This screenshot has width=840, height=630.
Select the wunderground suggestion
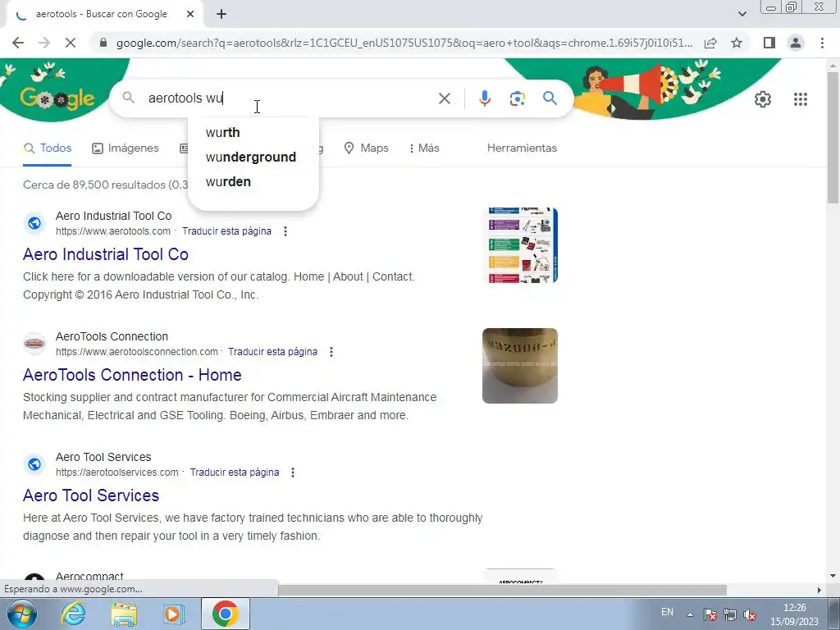253,157
